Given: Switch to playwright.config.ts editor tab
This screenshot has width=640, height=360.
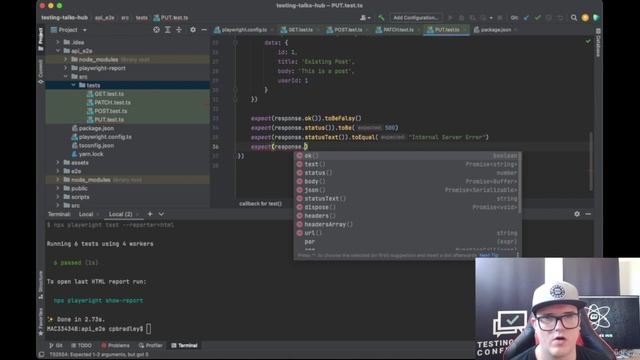Looking at the screenshot, I should tap(243, 30).
